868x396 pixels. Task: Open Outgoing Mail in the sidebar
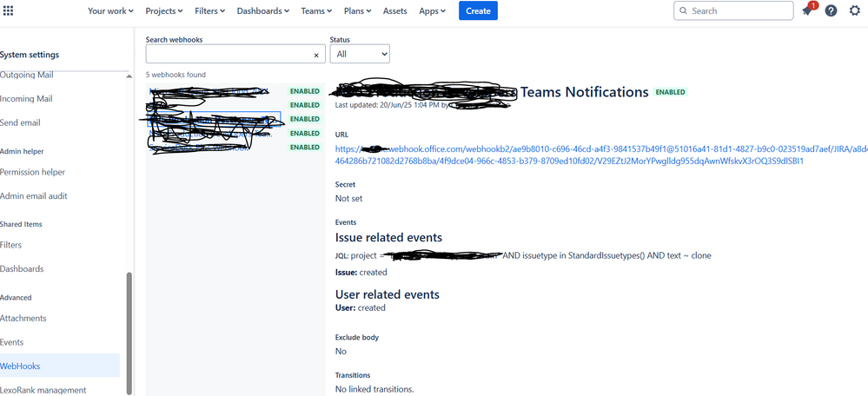(x=27, y=75)
